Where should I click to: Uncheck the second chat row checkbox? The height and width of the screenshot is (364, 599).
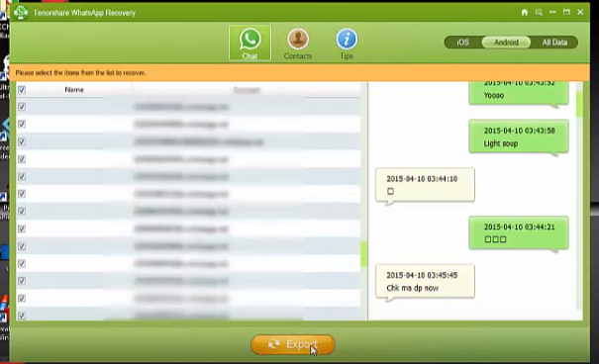click(x=22, y=124)
